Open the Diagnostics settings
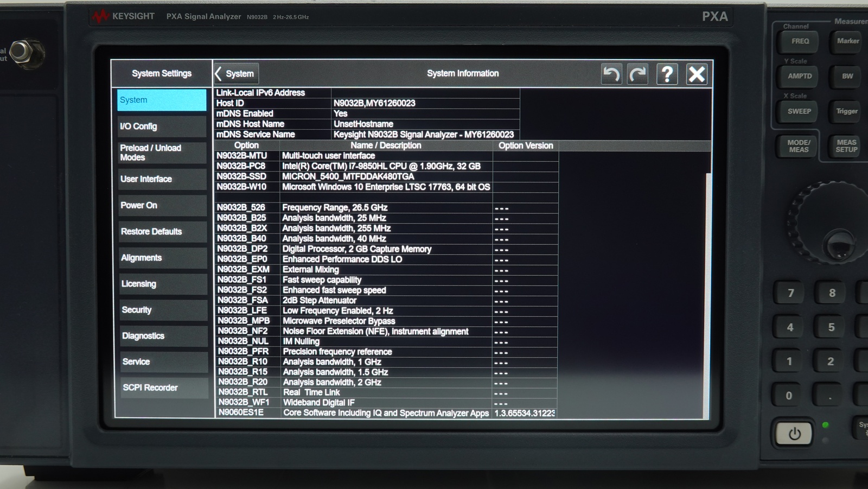This screenshot has width=868, height=489. (x=163, y=336)
